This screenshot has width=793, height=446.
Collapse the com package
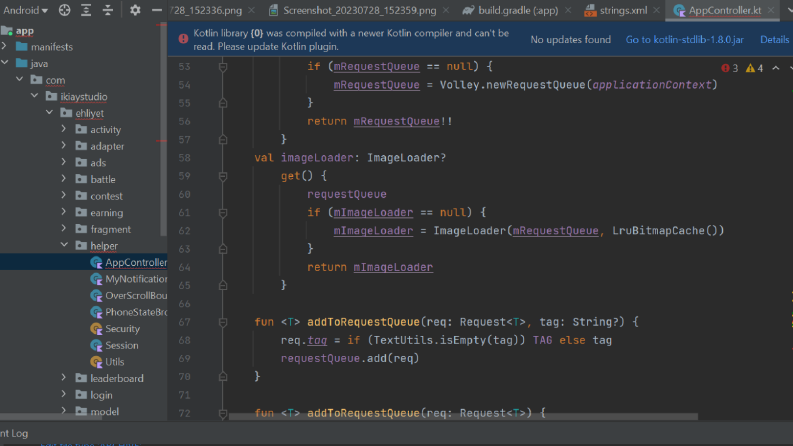20,80
